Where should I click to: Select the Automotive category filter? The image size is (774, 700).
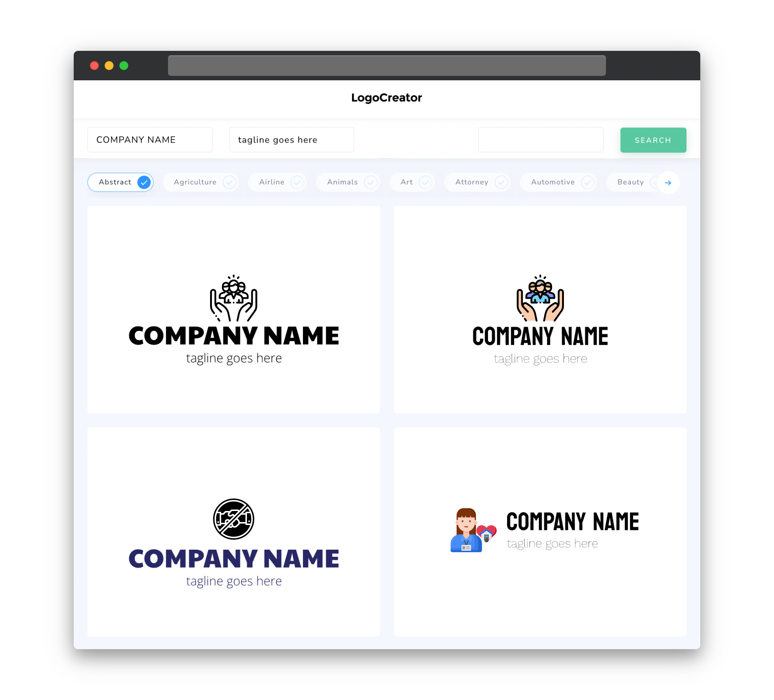click(x=559, y=182)
